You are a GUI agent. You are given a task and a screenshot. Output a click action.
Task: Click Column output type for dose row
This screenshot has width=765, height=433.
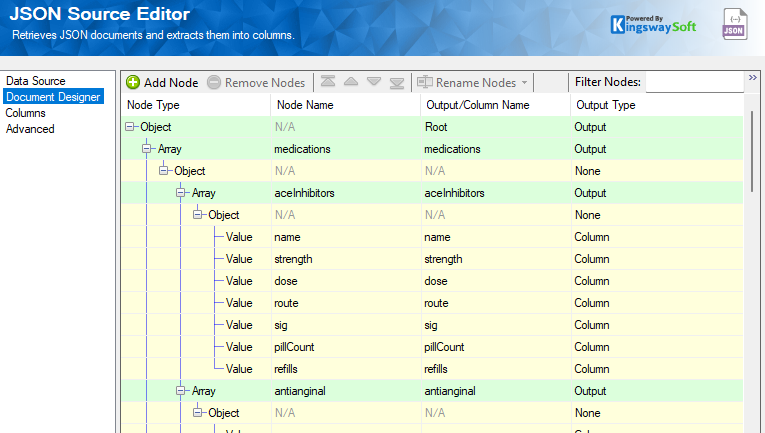coord(657,281)
